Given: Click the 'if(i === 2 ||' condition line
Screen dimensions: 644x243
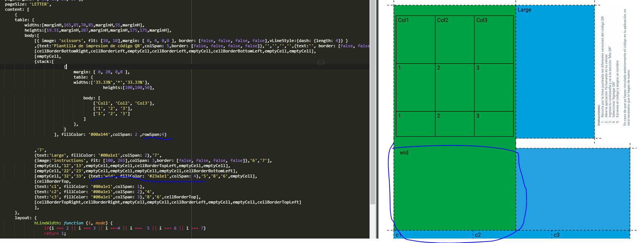Looking at the screenshot, I should coord(125,228).
